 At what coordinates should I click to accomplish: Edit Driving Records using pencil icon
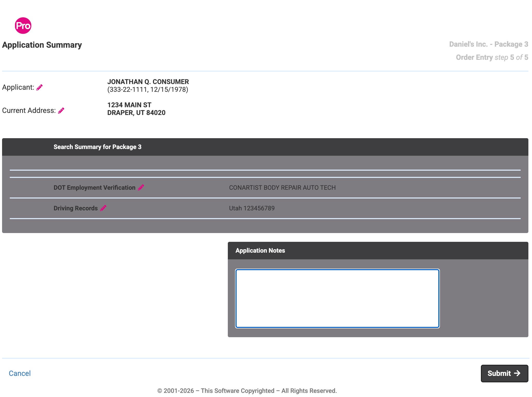coord(103,208)
